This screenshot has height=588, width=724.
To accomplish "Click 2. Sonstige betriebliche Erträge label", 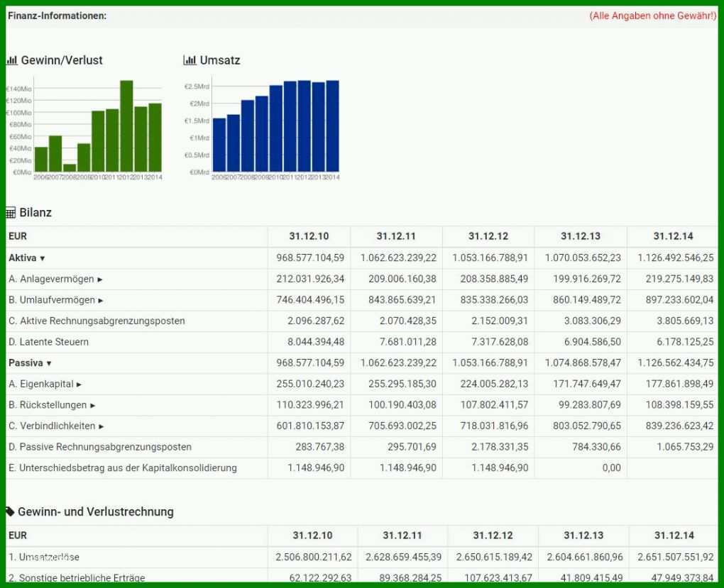I will coord(77,577).
